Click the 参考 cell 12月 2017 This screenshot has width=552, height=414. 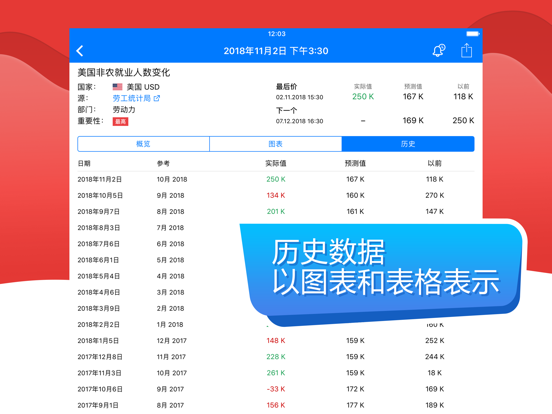[x=172, y=341]
